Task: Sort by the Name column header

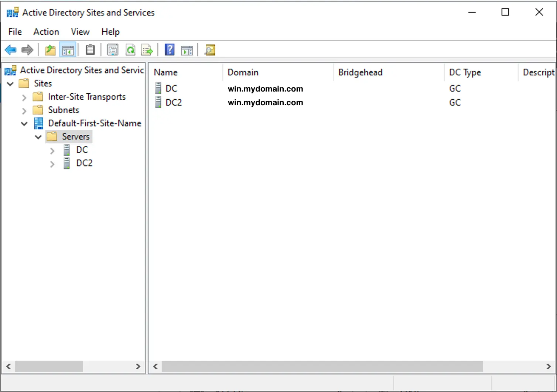Action: point(186,72)
